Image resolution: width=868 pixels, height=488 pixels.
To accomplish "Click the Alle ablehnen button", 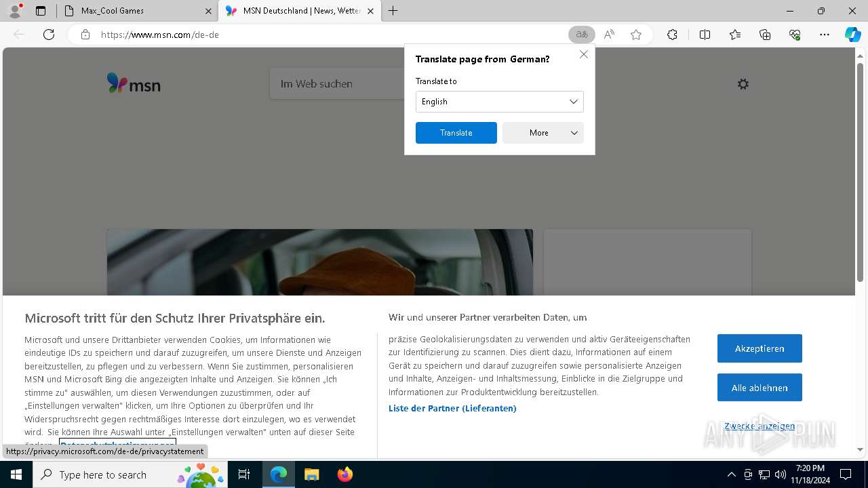I will tap(759, 388).
